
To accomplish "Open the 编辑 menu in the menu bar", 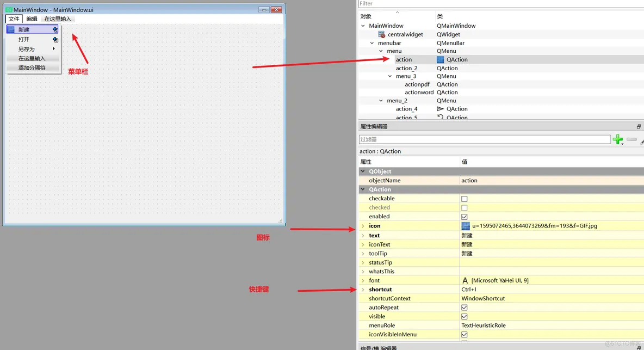I will pos(32,19).
